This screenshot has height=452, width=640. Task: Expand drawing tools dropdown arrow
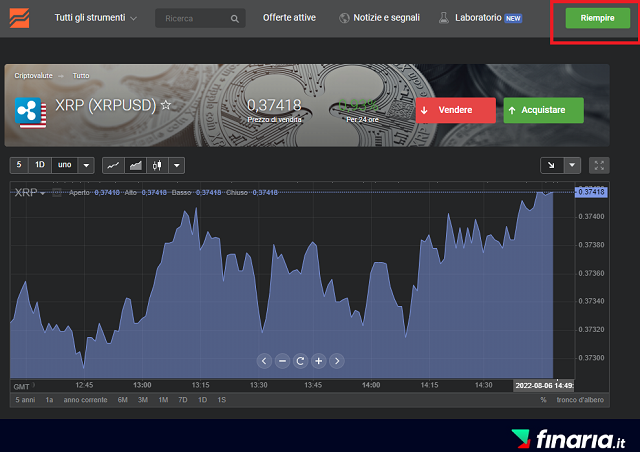coord(572,165)
